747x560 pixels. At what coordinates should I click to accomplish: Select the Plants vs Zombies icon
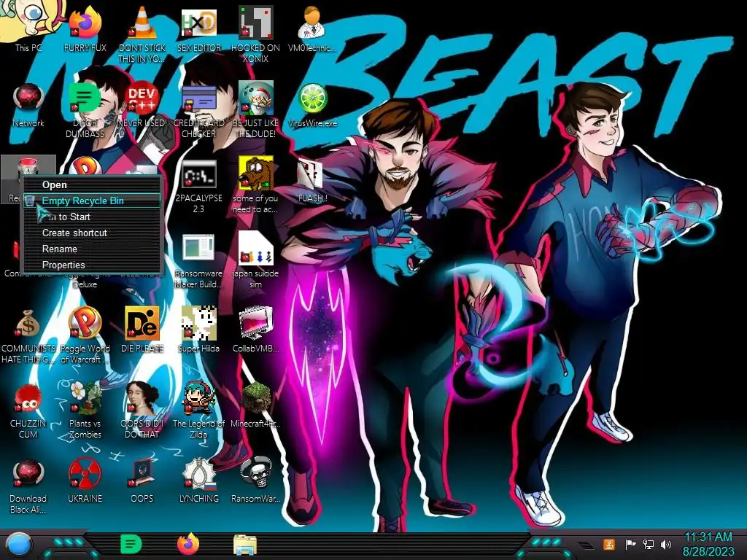point(85,411)
